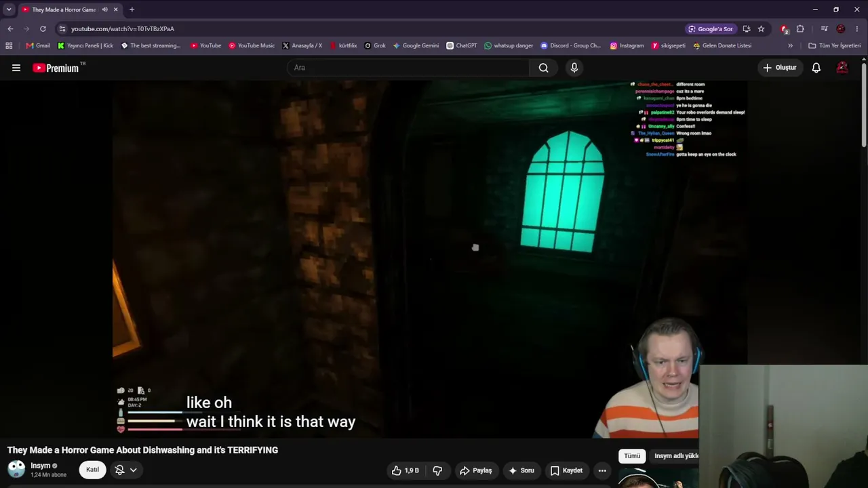Install app icon in address bar
Viewport: 868px width, 488px height.
click(746, 29)
